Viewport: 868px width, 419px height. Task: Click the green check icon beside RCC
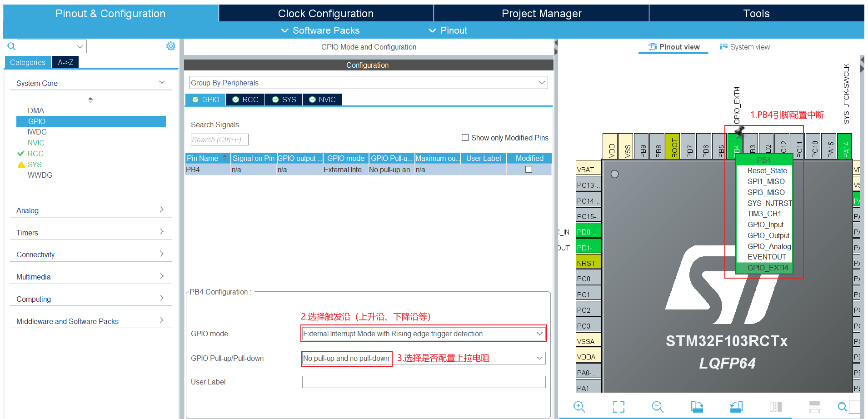coord(20,154)
